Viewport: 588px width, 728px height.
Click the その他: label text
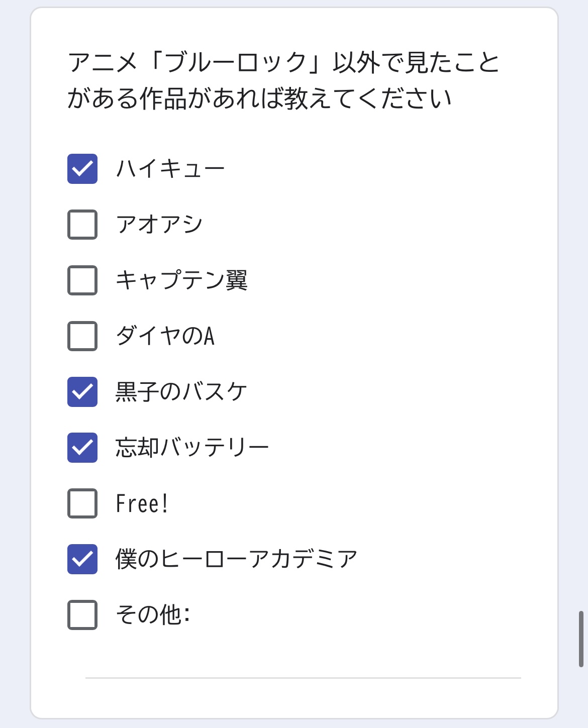153,615
